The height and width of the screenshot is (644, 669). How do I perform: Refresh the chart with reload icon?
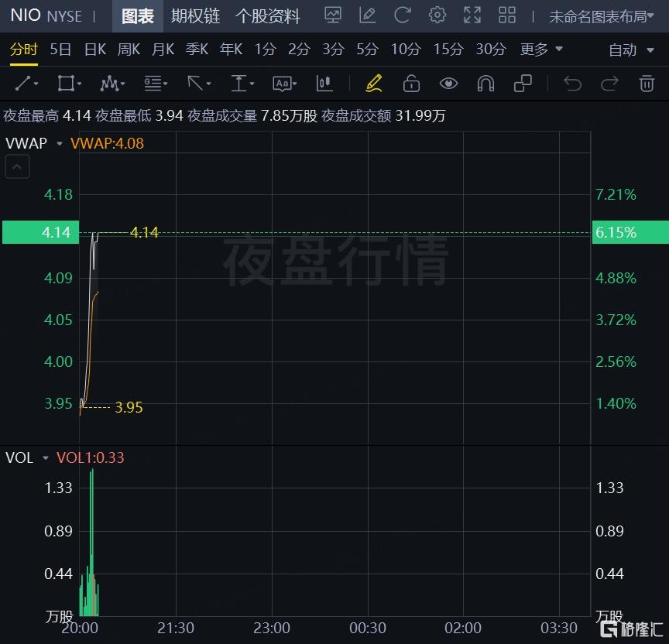click(x=402, y=15)
